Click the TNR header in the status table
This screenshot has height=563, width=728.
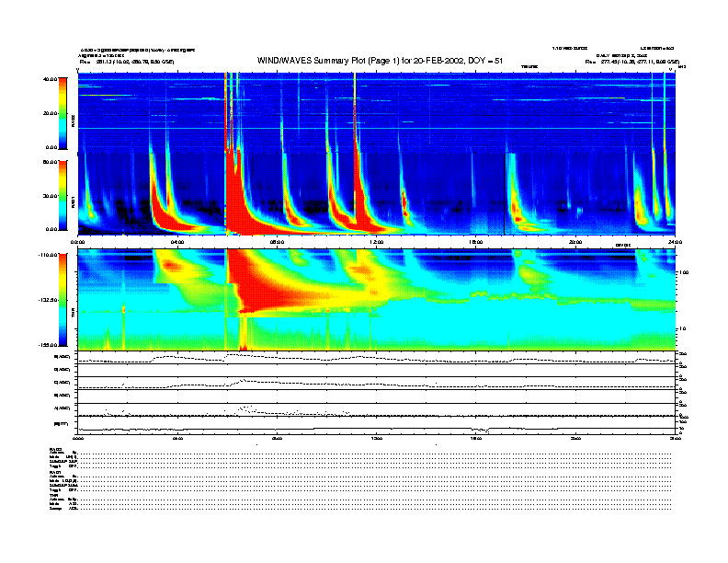pos(53,495)
